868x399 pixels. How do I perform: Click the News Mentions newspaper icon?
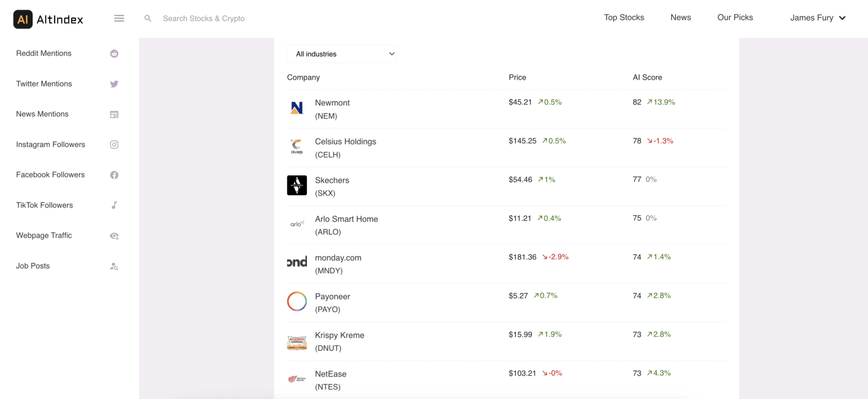(x=114, y=114)
